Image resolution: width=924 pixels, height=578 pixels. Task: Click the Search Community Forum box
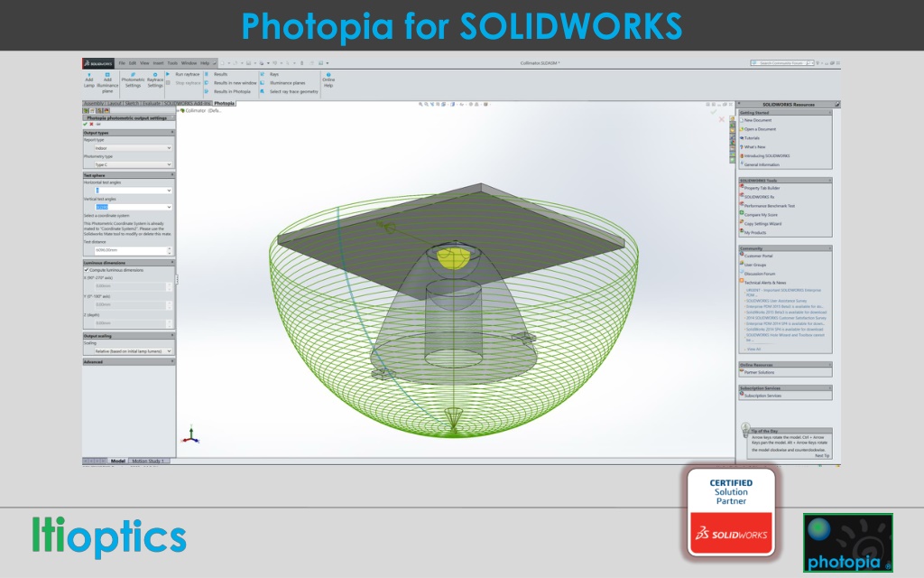pyautogui.click(x=782, y=63)
